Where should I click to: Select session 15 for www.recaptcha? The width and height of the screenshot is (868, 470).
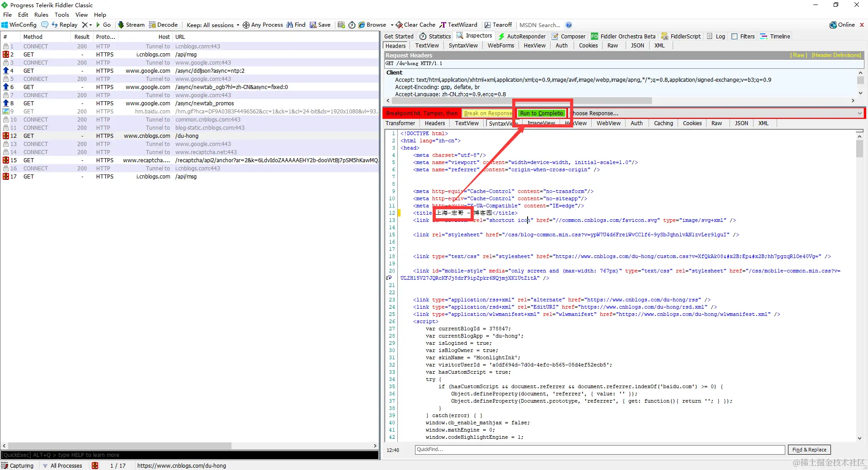[x=190, y=160]
